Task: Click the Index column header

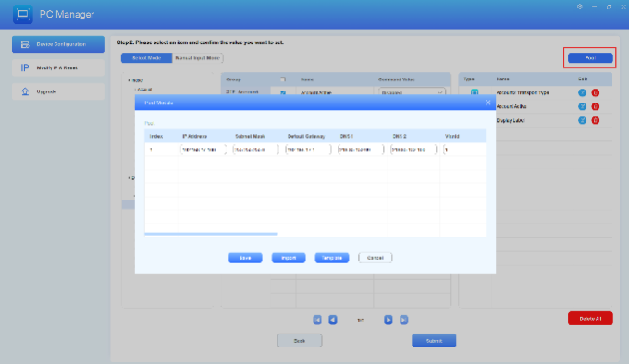Action: 156,136
